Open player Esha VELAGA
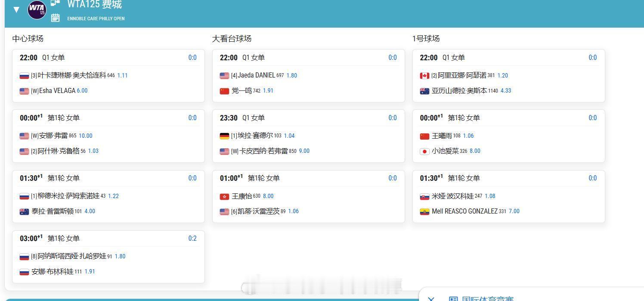Viewport: 644px width, 301px height. (57, 91)
